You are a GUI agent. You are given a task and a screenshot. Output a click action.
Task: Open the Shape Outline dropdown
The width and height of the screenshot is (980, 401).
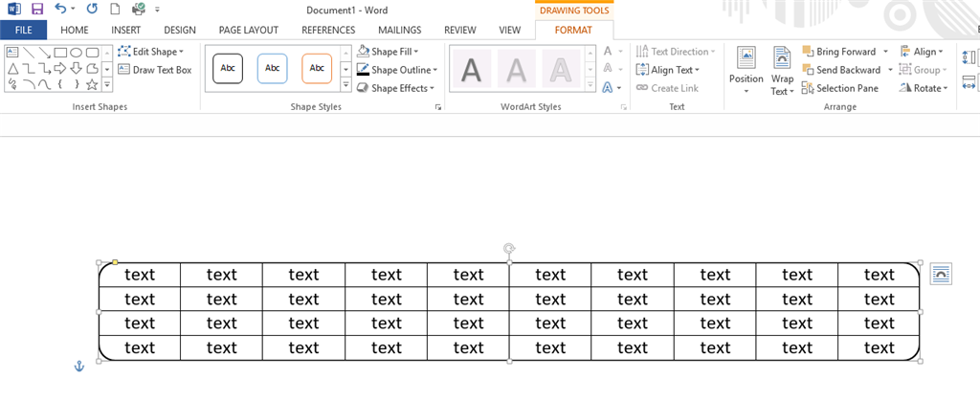[397, 70]
